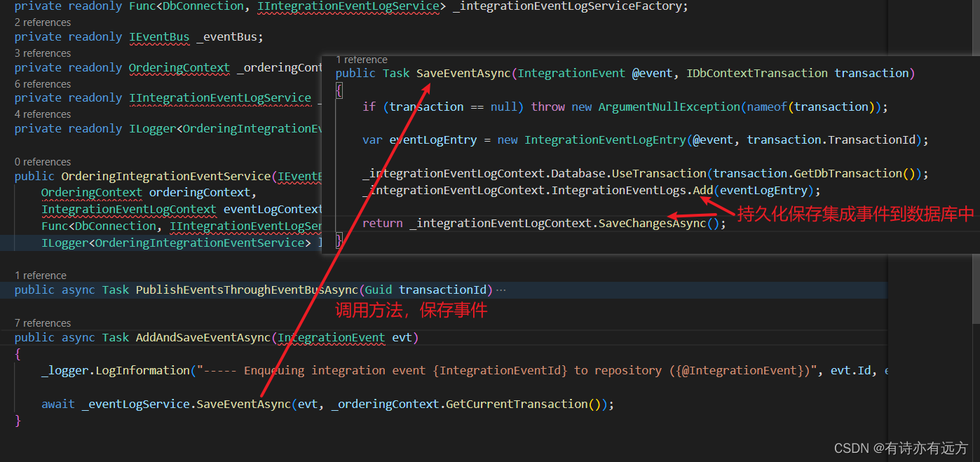Click the IntegrationEventLogEntry constructor call

(605, 140)
